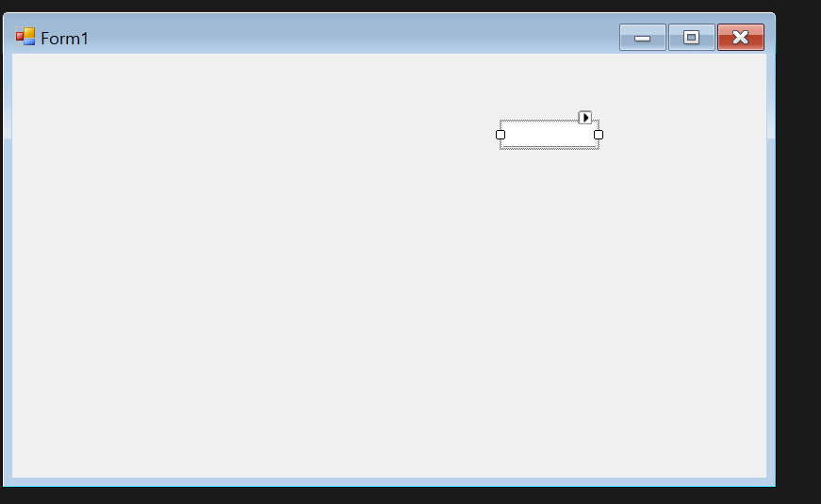Click the form's bottom blue border

click(388, 482)
